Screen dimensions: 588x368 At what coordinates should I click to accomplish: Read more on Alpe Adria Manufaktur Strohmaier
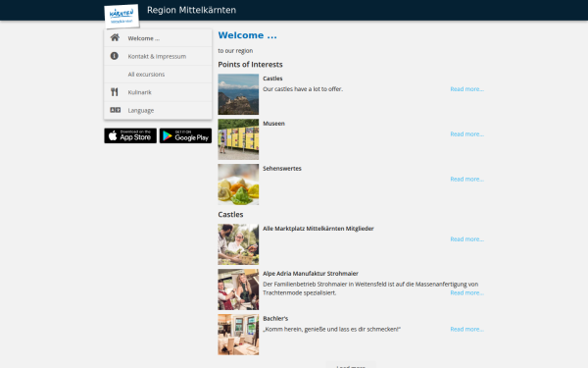pos(466,292)
